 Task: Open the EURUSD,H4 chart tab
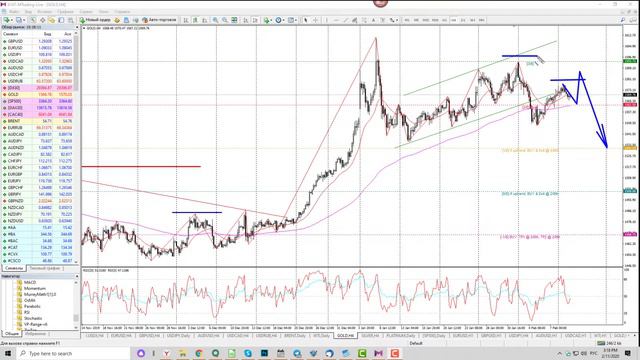(x=121, y=336)
